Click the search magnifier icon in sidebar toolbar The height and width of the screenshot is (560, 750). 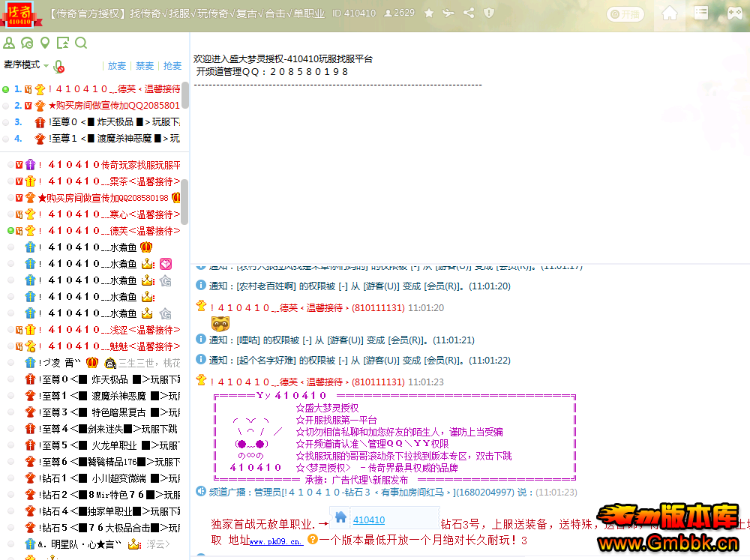(x=81, y=43)
